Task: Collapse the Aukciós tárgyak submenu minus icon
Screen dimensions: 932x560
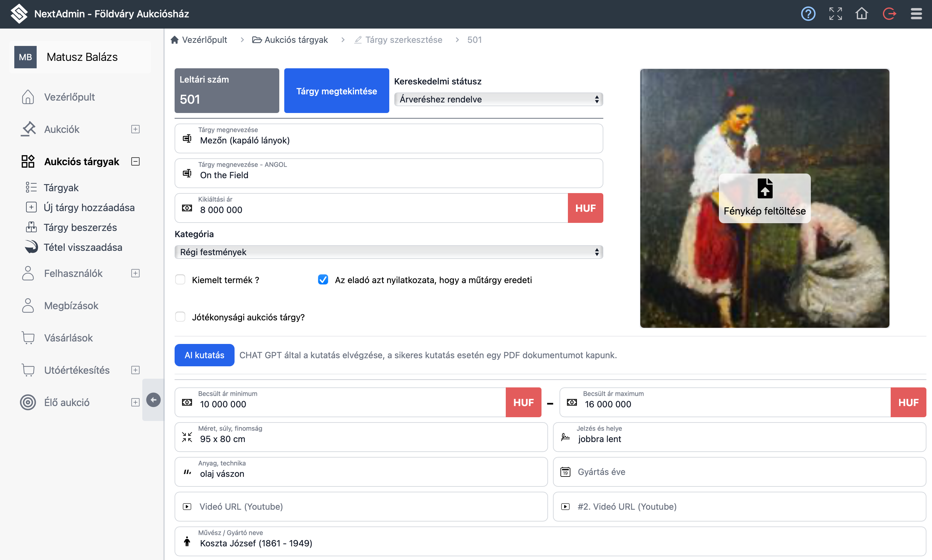Action: pyautogui.click(x=135, y=161)
